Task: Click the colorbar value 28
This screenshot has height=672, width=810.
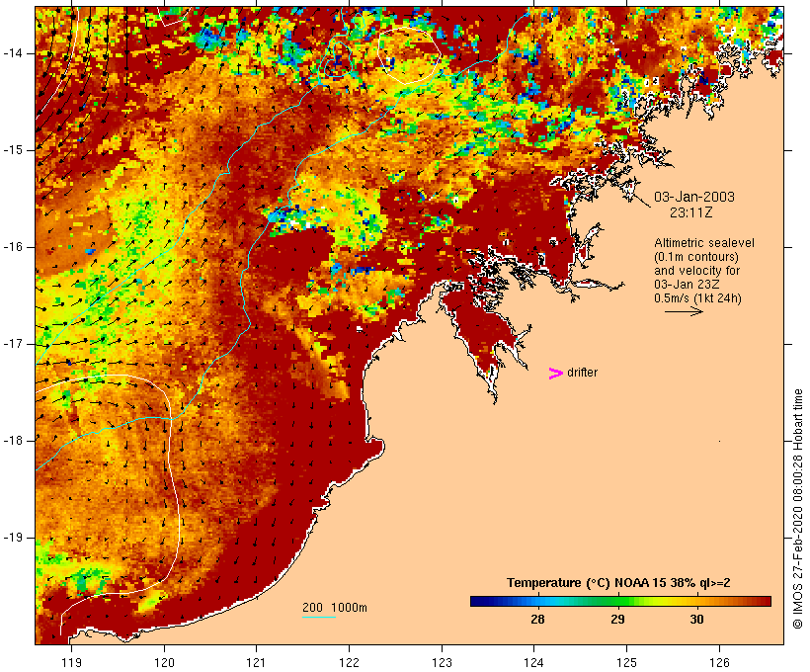Action: 537,619
